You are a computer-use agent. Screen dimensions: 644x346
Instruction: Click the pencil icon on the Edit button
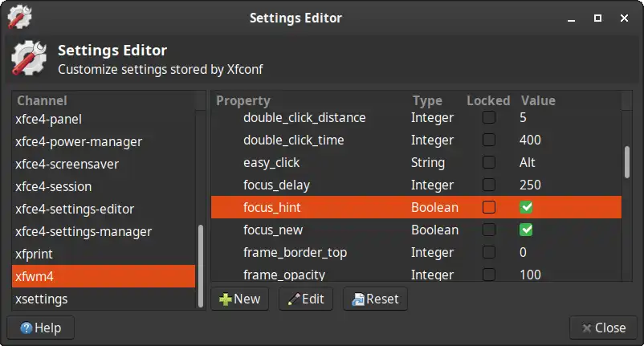(294, 299)
